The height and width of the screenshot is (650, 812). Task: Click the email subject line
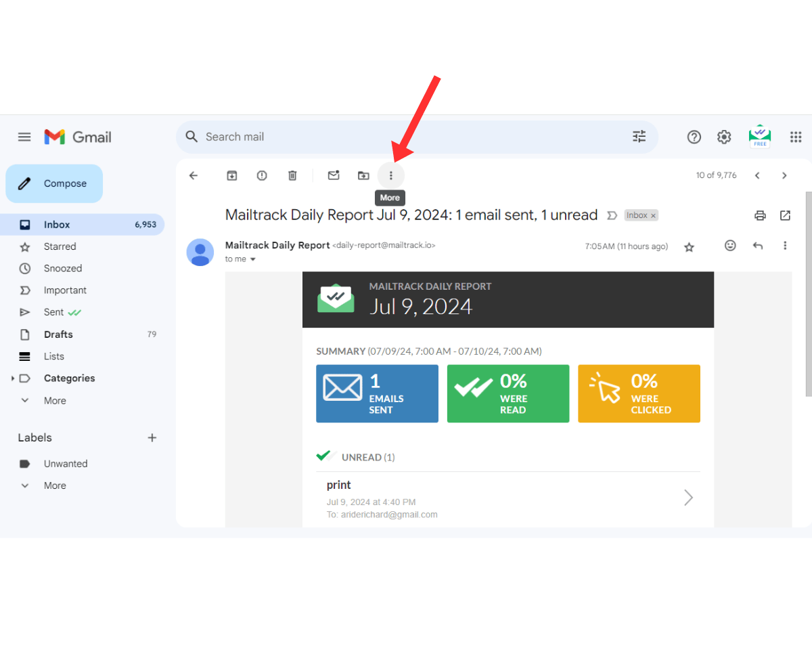[x=411, y=215]
